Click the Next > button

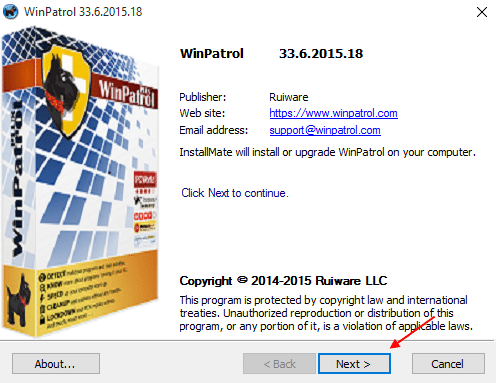354,364
